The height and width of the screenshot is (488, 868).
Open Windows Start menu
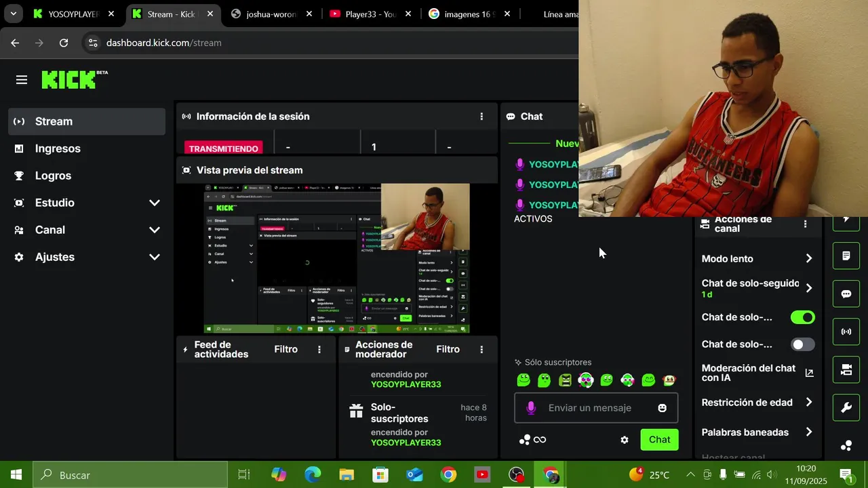click(16, 475)
